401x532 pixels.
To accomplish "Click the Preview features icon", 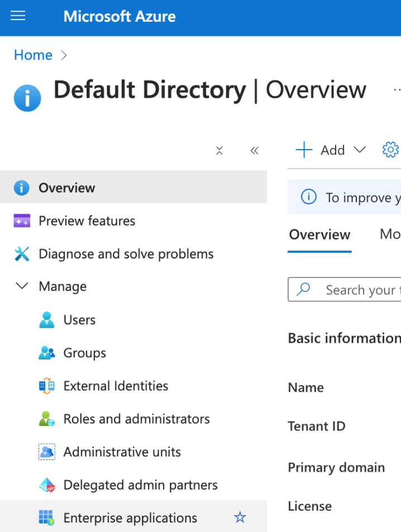I will (22, 221).
